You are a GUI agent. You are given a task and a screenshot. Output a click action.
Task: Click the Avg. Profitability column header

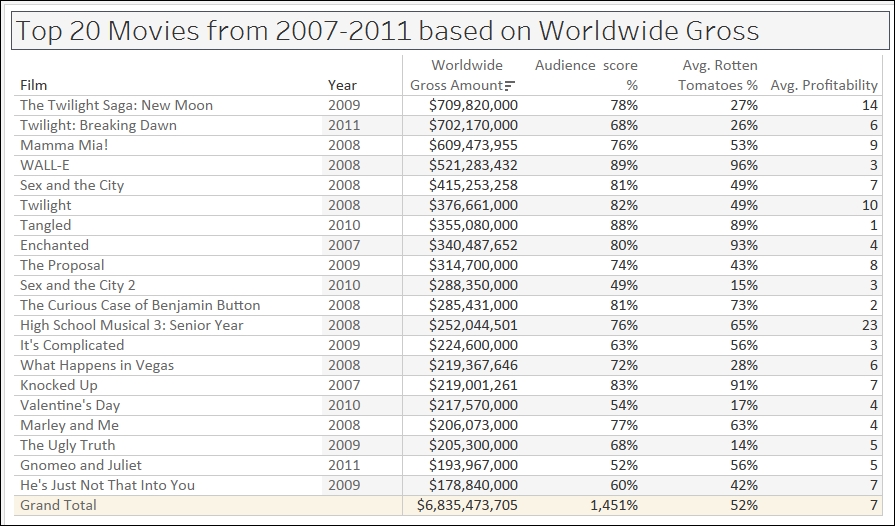click(824, 85)
